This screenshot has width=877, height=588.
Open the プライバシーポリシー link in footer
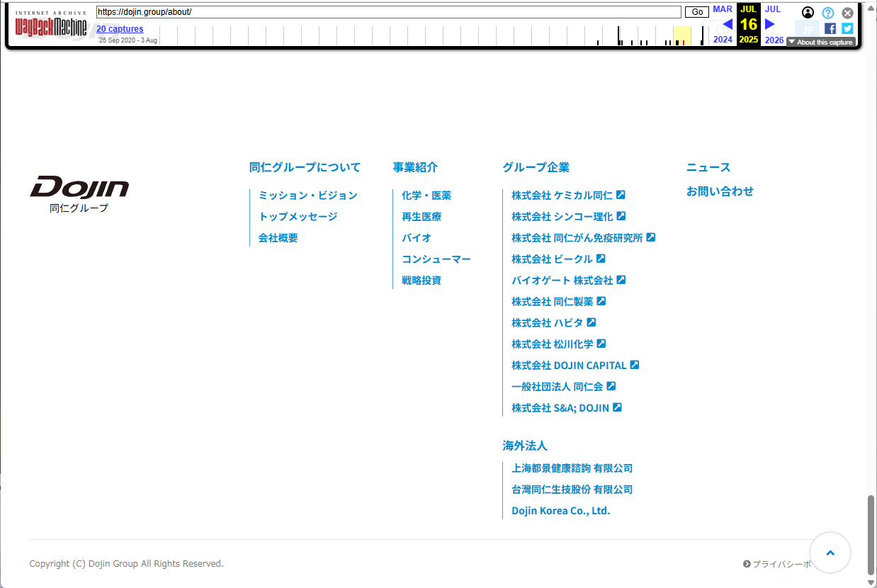(x=776, y=564)
